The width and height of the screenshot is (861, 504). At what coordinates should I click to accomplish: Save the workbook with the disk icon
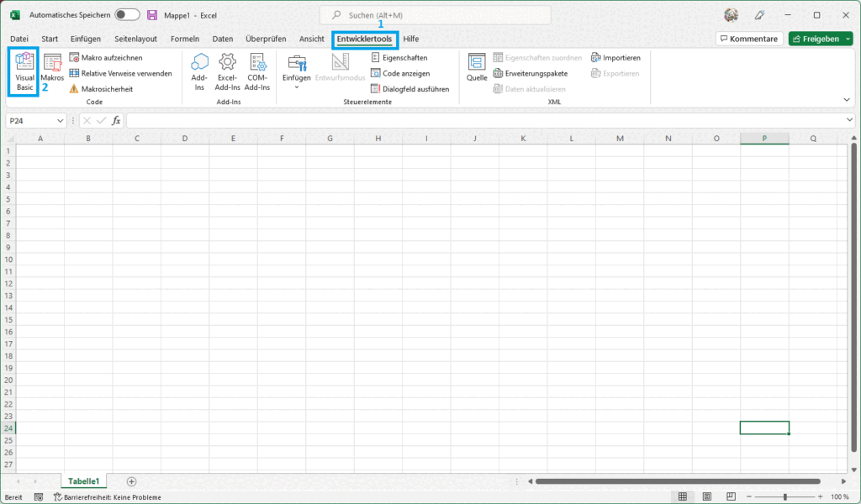[152, 15]
